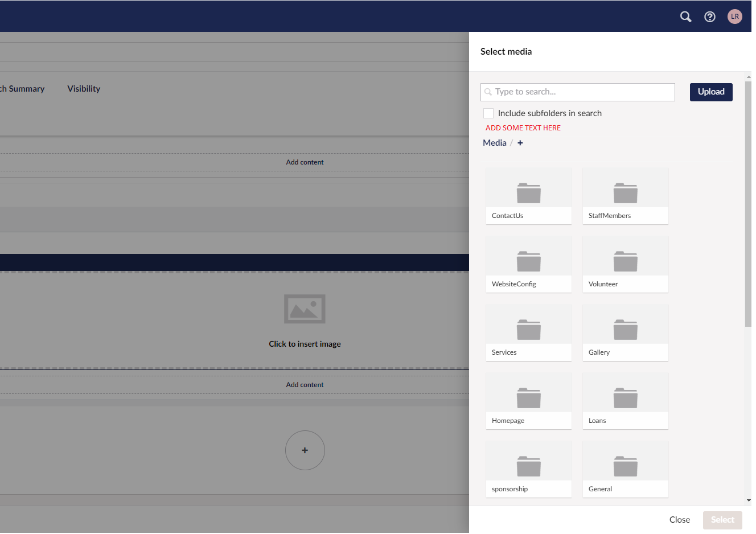Click the circled plus add-row button
The image size is (756, 534).
pos(305,450)
